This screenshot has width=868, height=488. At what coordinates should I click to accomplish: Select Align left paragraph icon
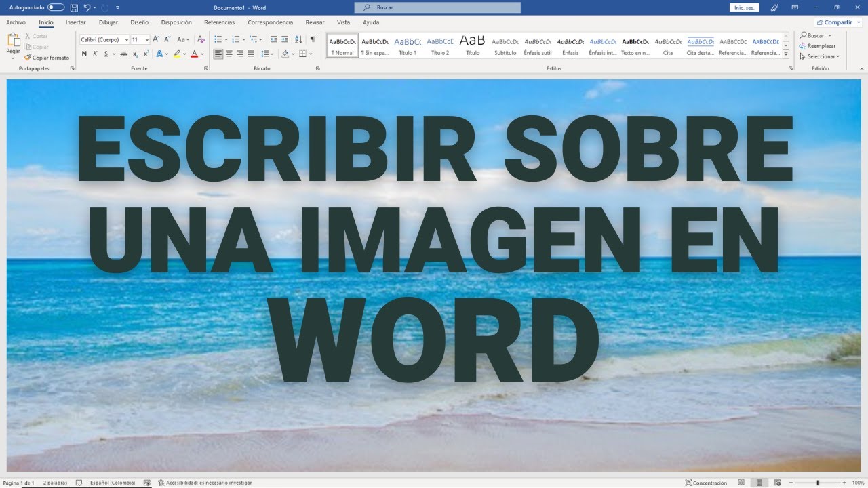tap(218, 54)
